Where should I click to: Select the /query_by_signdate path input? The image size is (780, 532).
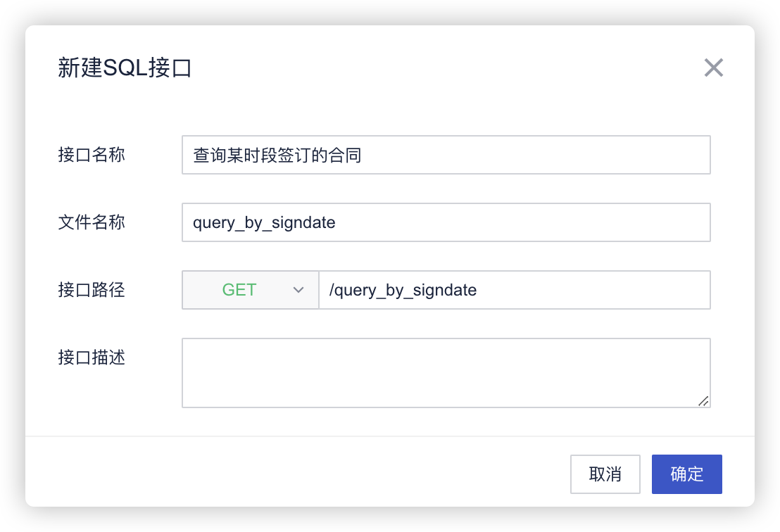514,290
